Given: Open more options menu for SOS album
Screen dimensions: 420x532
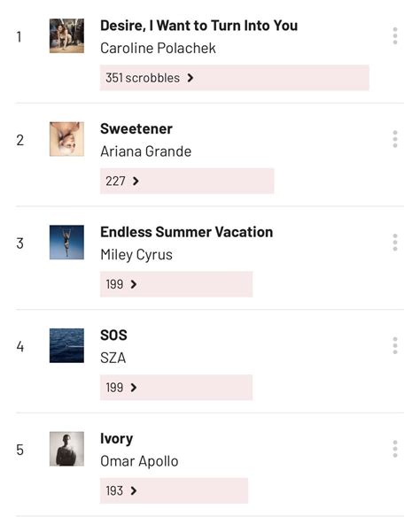Looking at the screenshot, I should point(395,346).
